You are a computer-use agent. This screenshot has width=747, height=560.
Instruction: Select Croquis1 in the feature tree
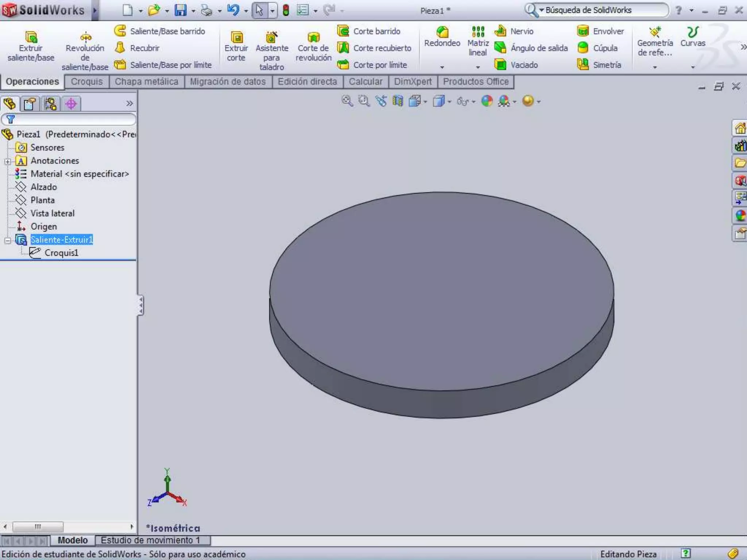click(61, 253)
